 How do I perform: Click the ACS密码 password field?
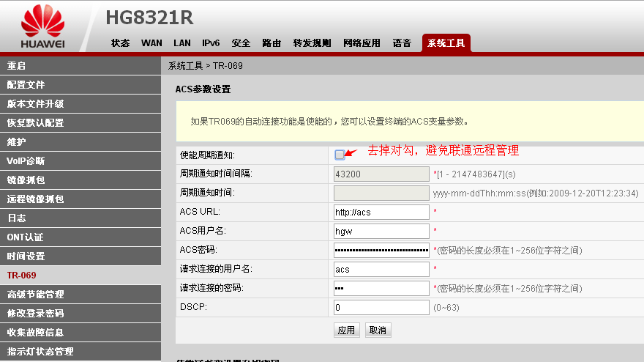point(381,250)
